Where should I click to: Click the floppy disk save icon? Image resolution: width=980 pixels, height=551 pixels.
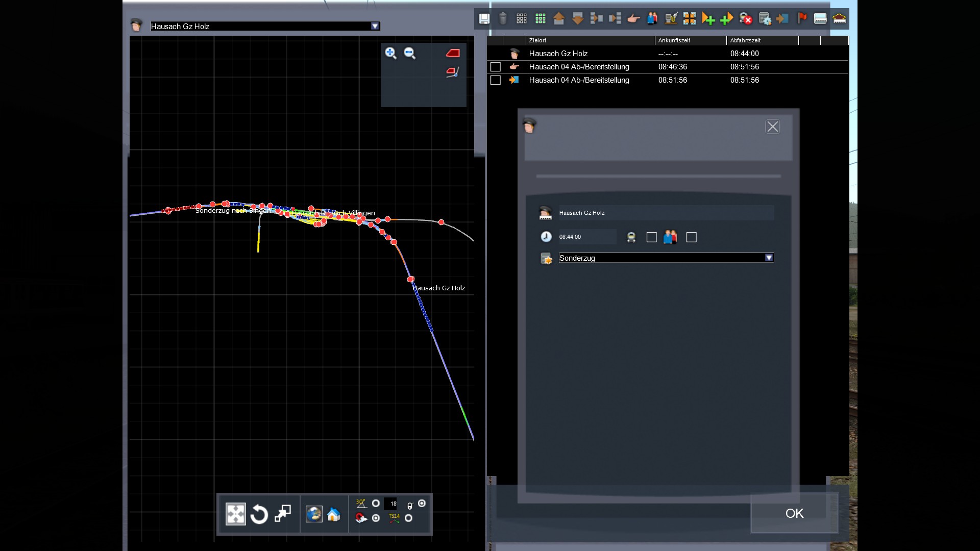click(484, 19)
